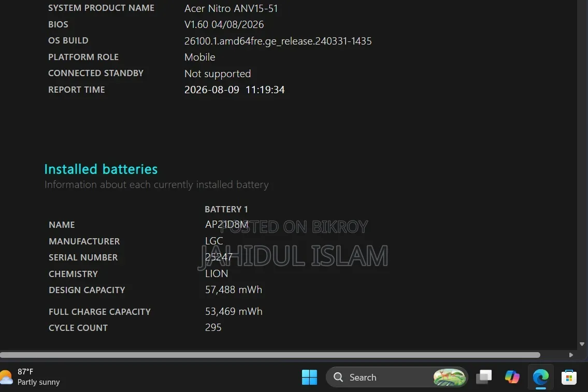Click the CHEMISTRY label
Image resolution: width=588 pixels, height=392 pixels.
[x=73, y=274]
